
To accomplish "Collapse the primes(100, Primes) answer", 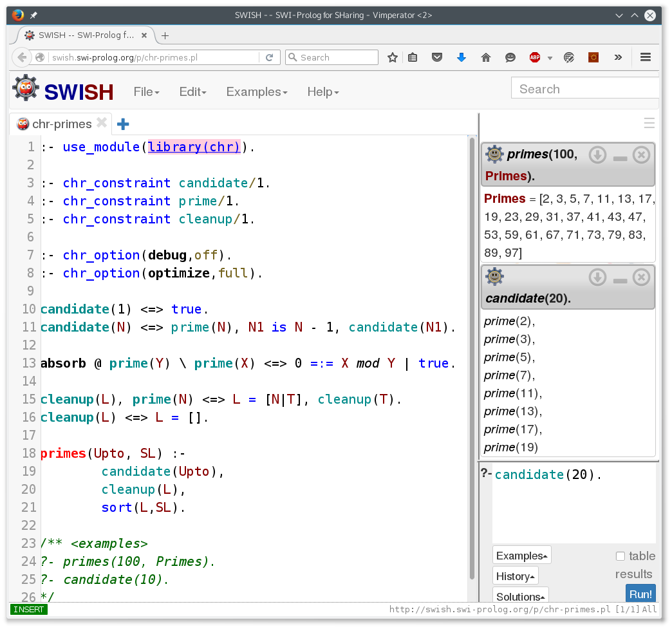I will [620, 158].
